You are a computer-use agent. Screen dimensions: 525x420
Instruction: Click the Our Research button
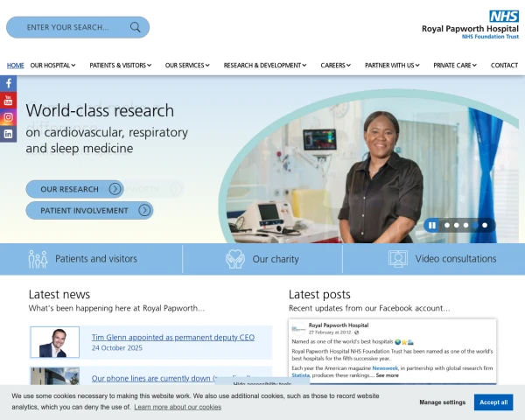tap(74, 189)
